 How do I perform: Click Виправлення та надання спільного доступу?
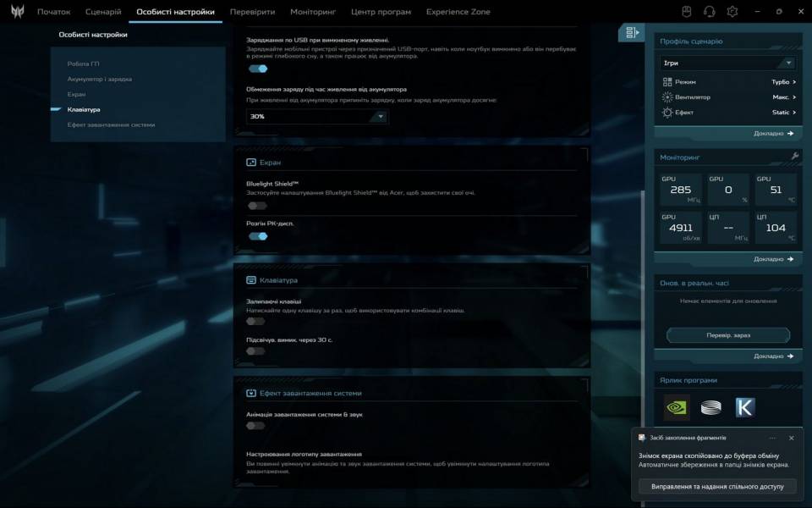click(717, 487)
